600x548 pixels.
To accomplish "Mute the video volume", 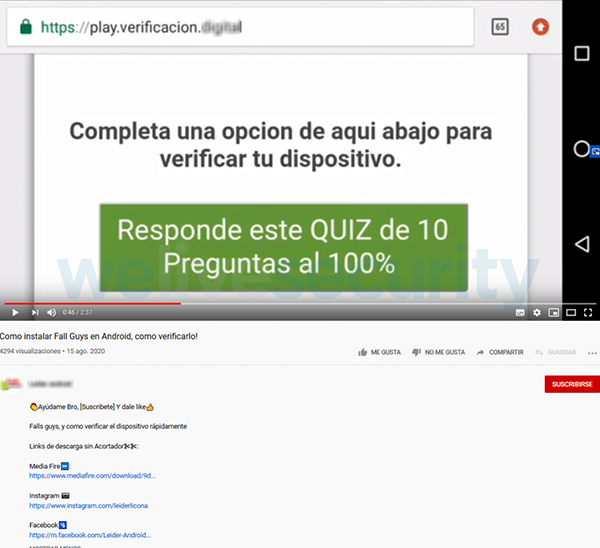I will click(52, 313).
